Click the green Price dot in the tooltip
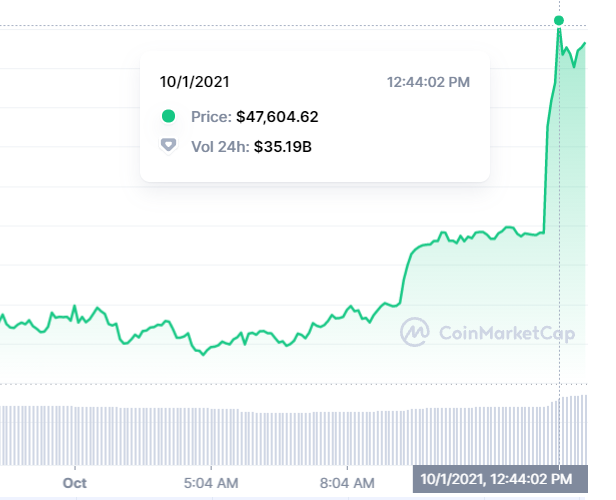 (x=168, y=117)
